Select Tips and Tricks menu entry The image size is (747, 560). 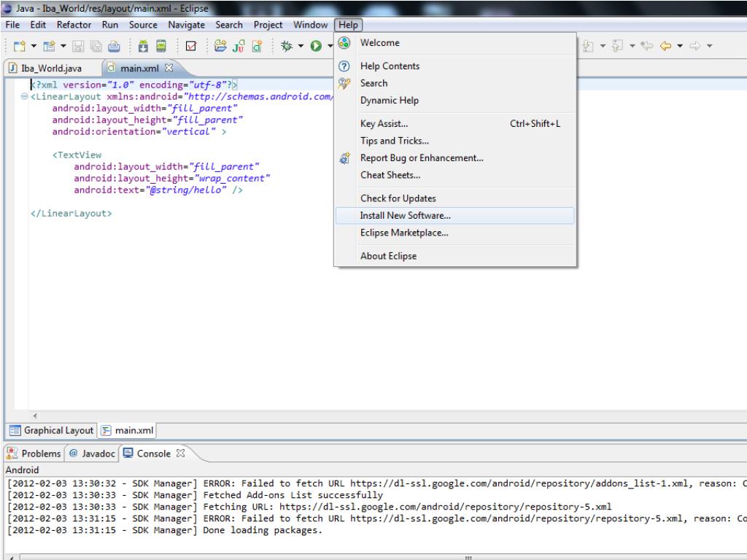click(x=455, y=141)
